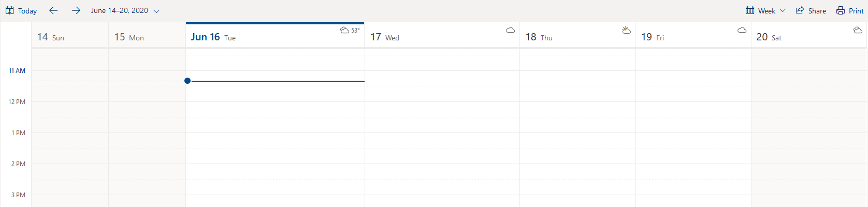868x207 pixels.
Task: Open the June 14–20, 2020 date picker
Action: coord(125,10)
